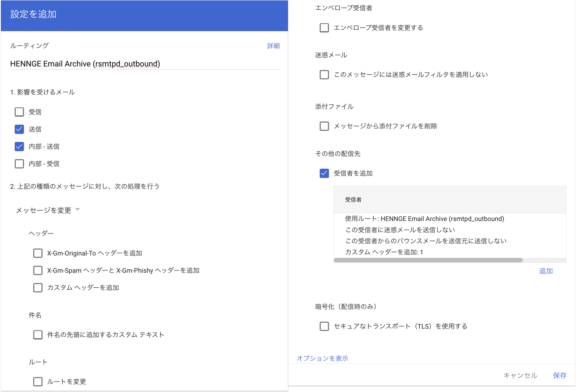Click この受信者に迷惑メールを送信しない text
Screen dimensions: 576x392
400,230
